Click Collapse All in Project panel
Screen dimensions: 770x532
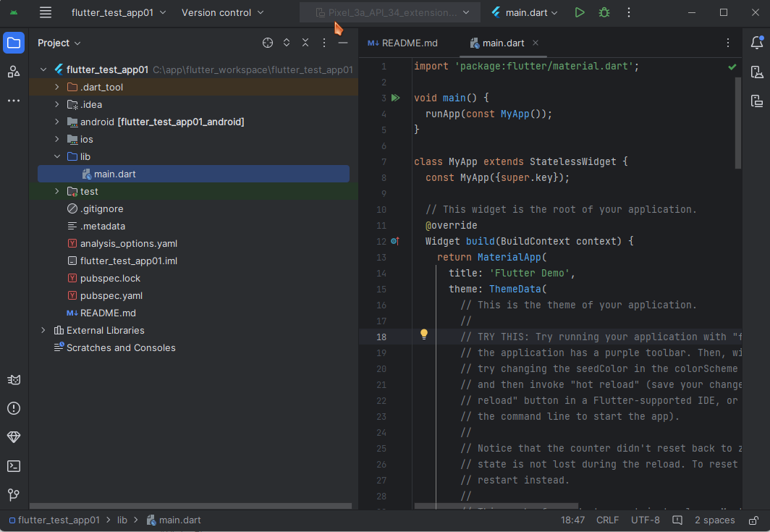(305, 43)
